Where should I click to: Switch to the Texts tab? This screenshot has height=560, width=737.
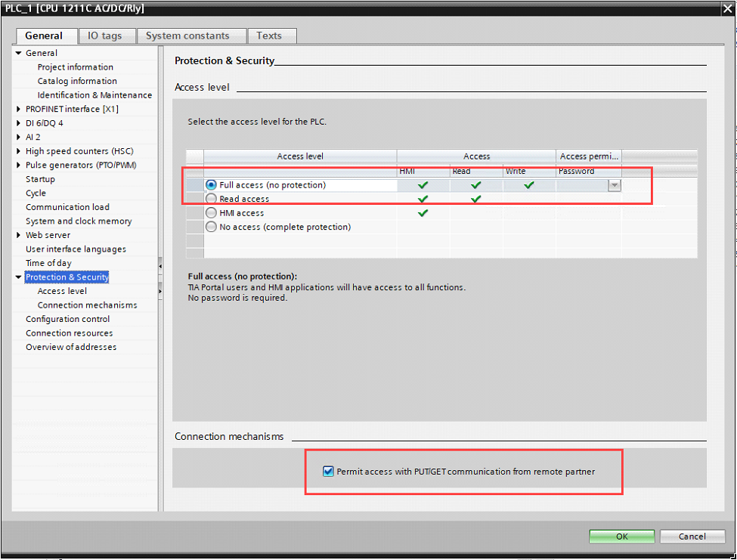(269, 36)
